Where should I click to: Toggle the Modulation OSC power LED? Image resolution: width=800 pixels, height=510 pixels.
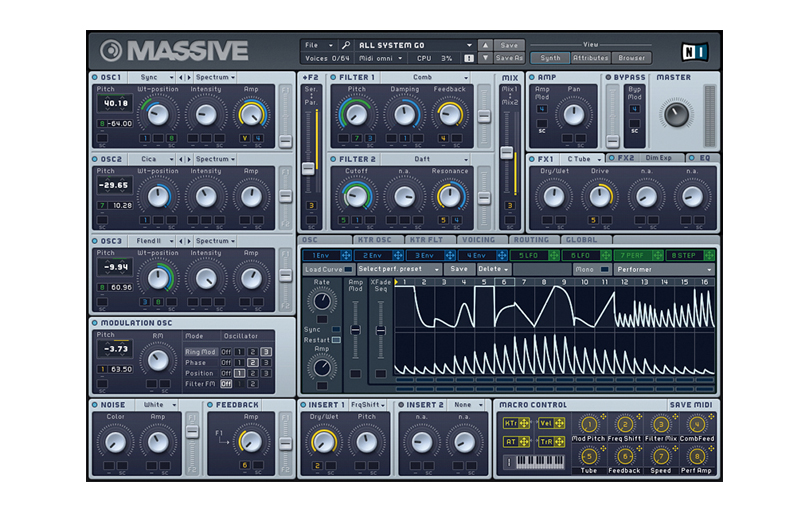(x=95, y=323)
